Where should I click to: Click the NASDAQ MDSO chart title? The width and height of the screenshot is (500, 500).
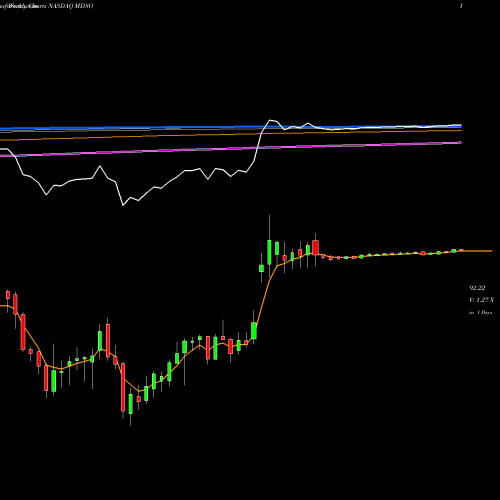tap(71, 6)
